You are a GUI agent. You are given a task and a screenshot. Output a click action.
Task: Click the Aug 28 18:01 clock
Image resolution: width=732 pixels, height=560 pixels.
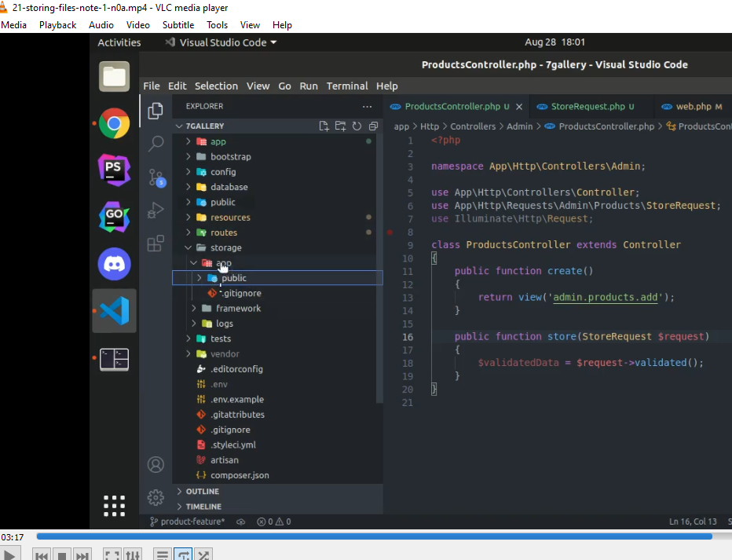[554, 42]
